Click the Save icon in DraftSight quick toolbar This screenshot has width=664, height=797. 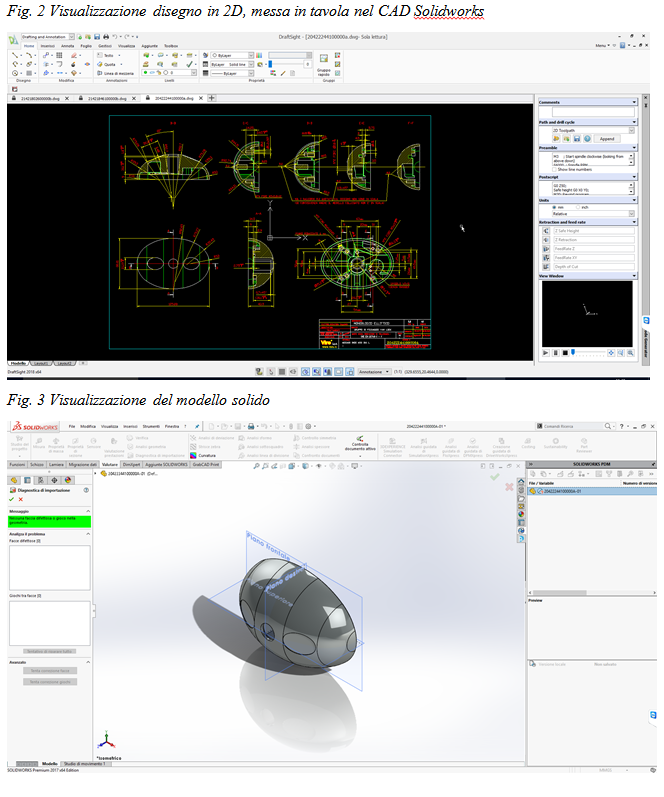pyautogui.click(x=97, y=37)
